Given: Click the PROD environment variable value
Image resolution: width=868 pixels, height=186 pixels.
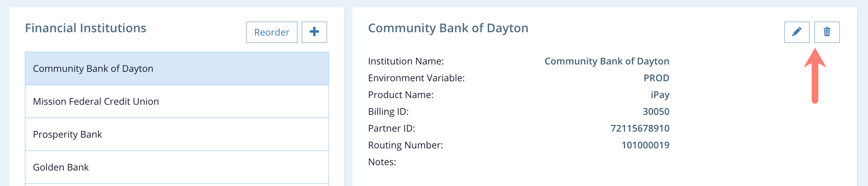Looking at the screenshot, I should [x=656, y=78].
